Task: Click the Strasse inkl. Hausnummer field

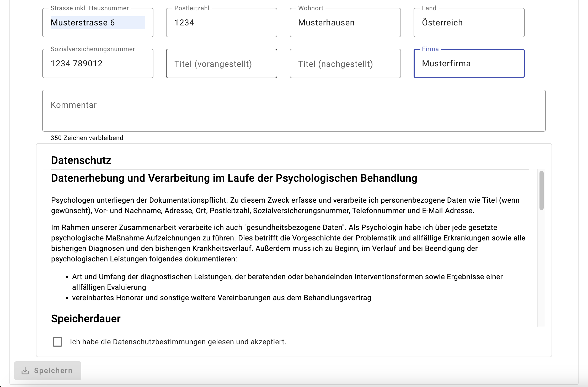Action: (x=98, y=23)
